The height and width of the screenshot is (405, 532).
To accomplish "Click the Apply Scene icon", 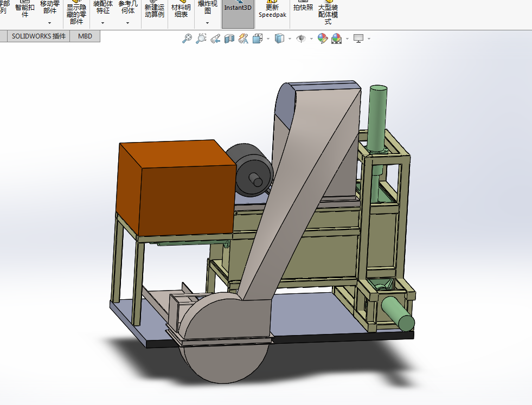I will 337,38.
